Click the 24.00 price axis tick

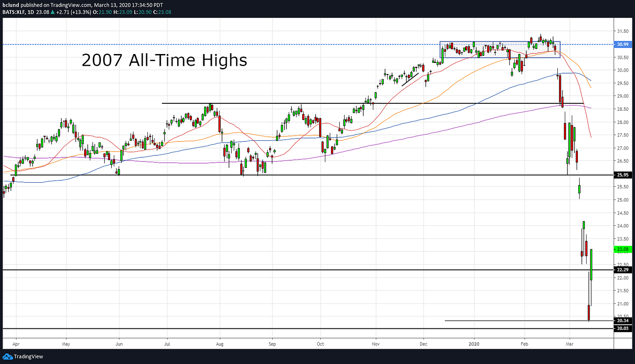coord(622,226)
